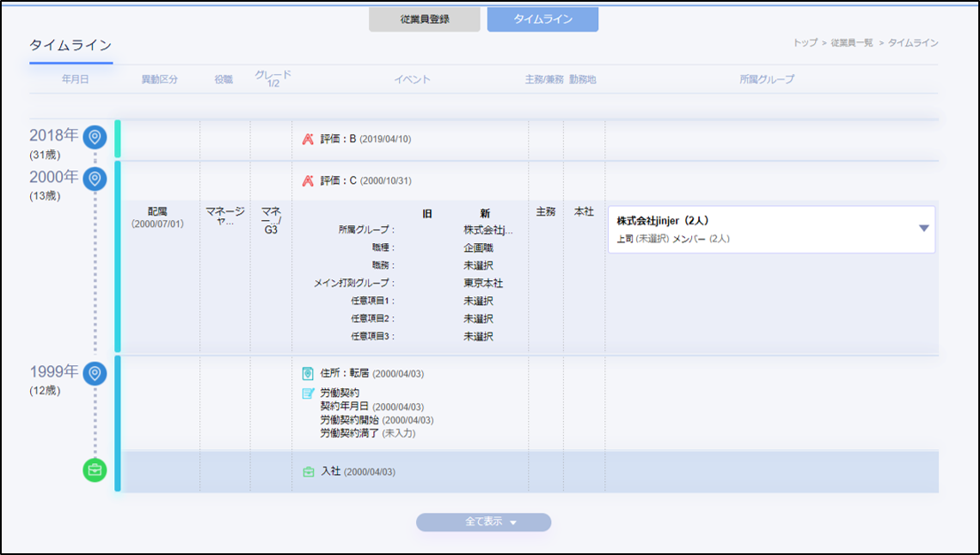This screenshot has width=980, height=555.
Task: Expand the 株式会社jinjer group dropdown arrow
Action: coord(924,229)
